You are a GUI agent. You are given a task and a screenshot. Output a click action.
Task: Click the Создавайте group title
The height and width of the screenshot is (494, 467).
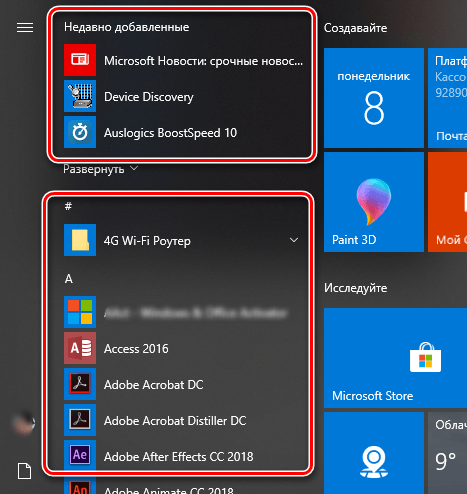click(x=355, y=28)
